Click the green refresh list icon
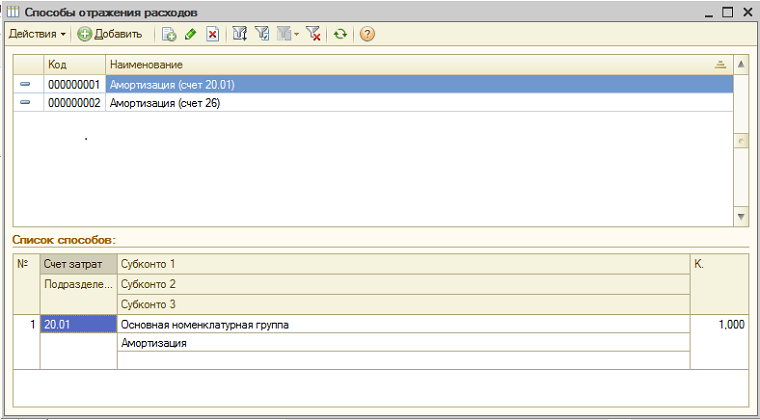The image size is (760, 420). (x=341, y=34)
